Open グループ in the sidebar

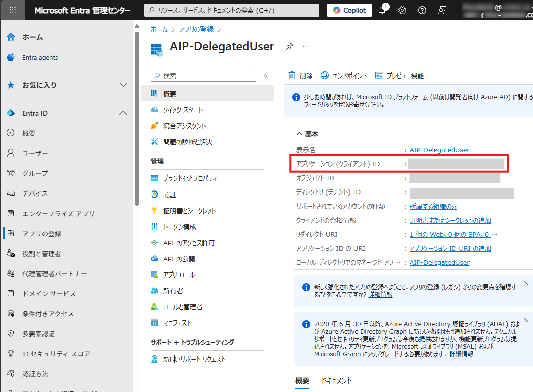(x=35, y=173)
